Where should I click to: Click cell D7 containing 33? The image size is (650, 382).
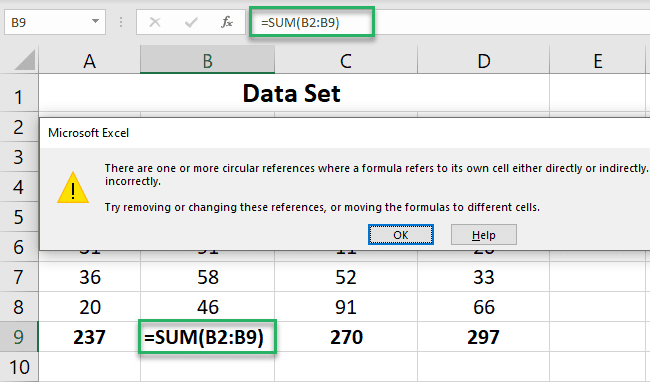point(483,277)
